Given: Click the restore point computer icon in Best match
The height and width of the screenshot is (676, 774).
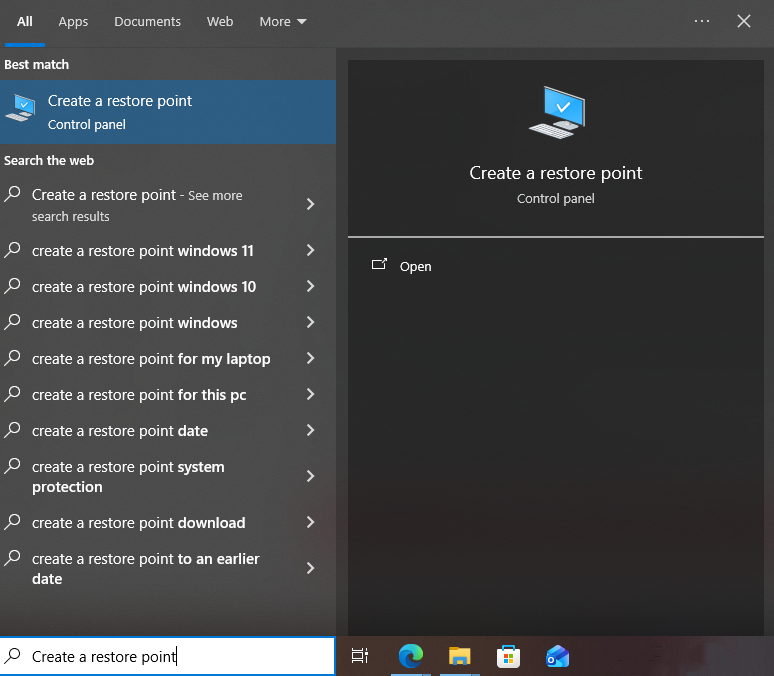Looking at the screenshot, I should click(x=20, y=108).
